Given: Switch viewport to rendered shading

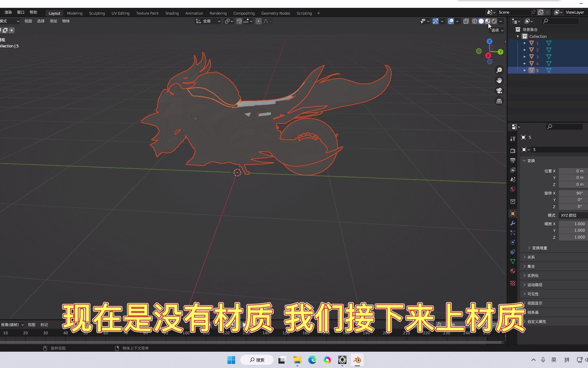Looking at the screenshot, I should [x=494, y=21].
